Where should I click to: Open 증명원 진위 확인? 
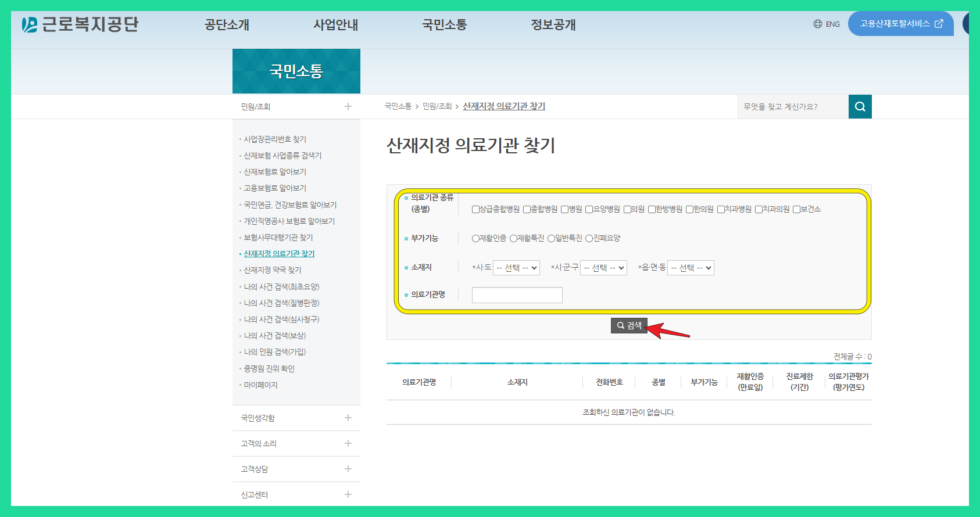pos(269,369)
